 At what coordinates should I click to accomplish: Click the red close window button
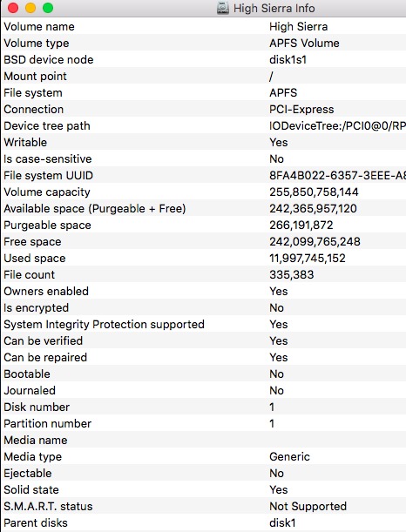click(13, 8)
